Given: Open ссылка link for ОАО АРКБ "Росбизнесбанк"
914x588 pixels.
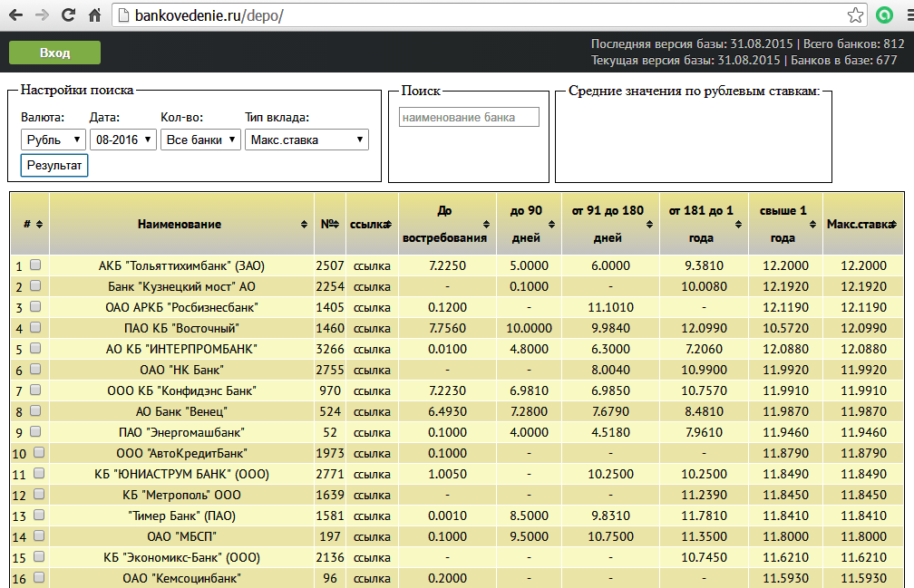Looking at the screenshot, I should click(x=372, y=307).
